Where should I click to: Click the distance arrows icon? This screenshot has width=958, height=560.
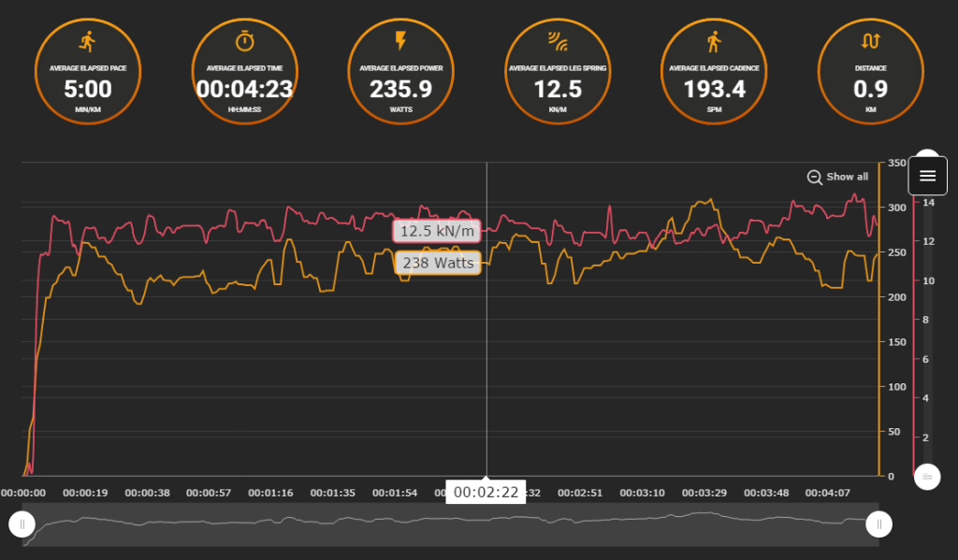(x=870, y=41)
